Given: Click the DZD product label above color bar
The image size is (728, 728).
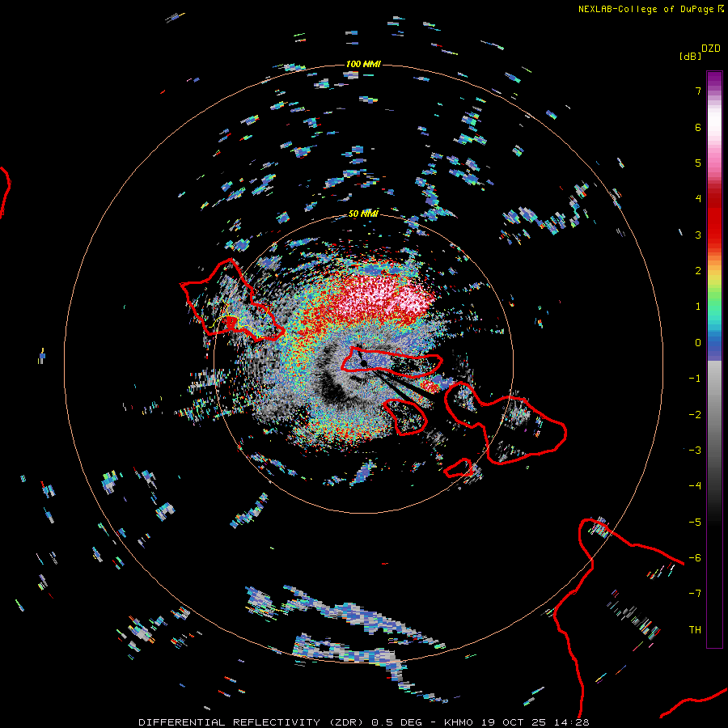Looking at the screenshot, I should tap(711, 49).
